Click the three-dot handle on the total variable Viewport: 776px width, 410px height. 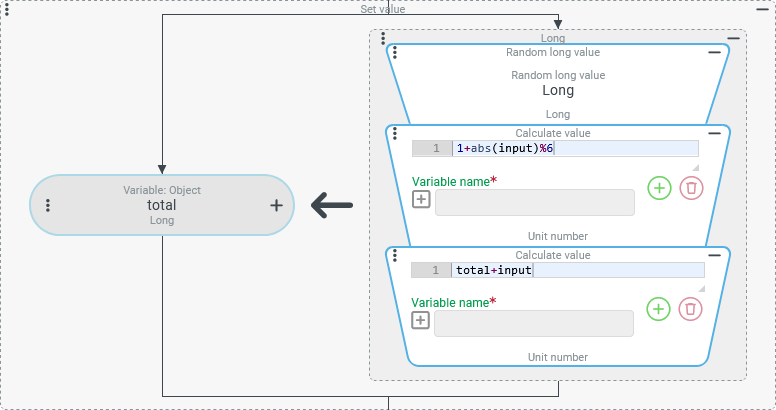coord(48,206)
